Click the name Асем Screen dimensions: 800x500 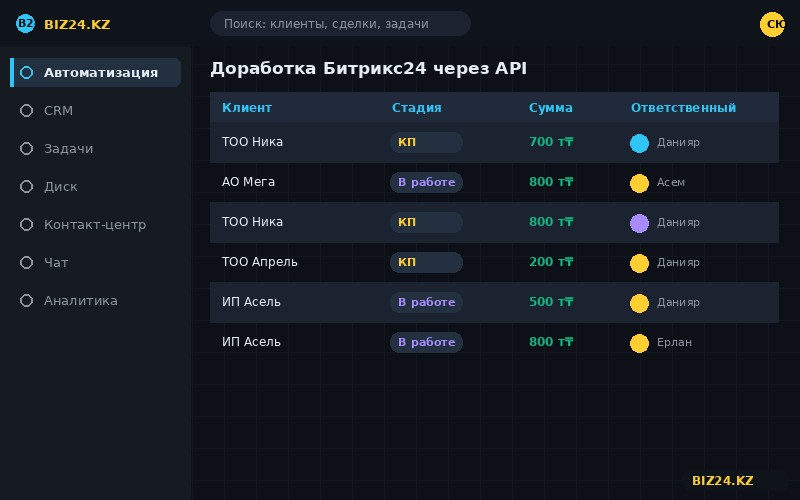pyautogui.click(x=670, y=182)
